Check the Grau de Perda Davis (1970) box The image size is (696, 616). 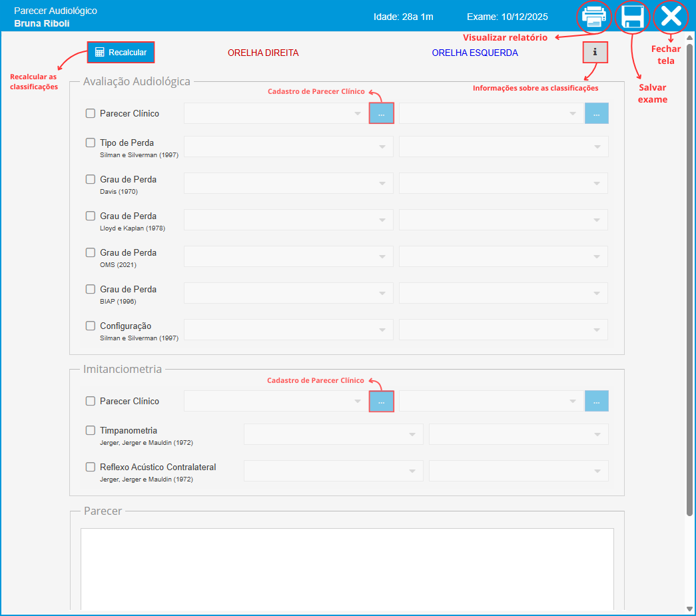(x=91, y=179)
